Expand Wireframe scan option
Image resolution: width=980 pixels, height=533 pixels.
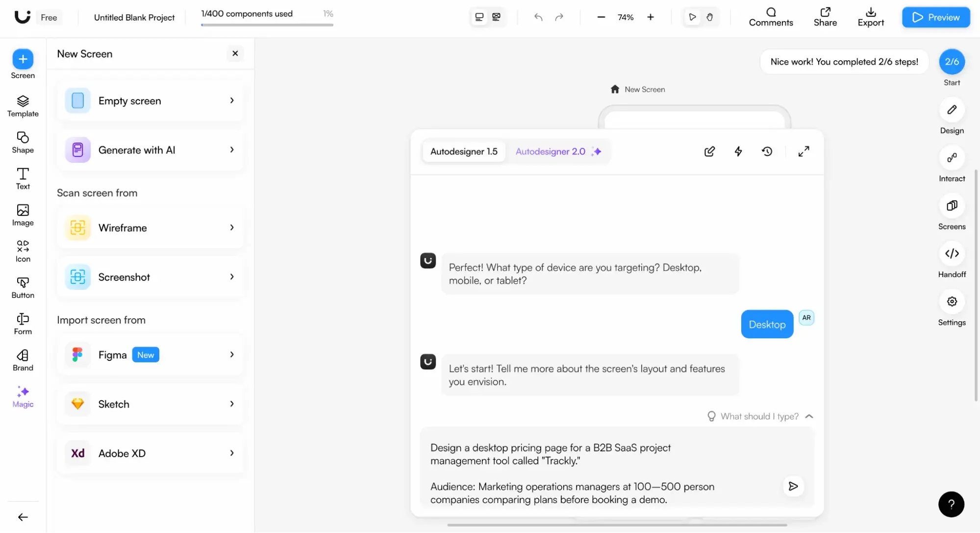150,228
